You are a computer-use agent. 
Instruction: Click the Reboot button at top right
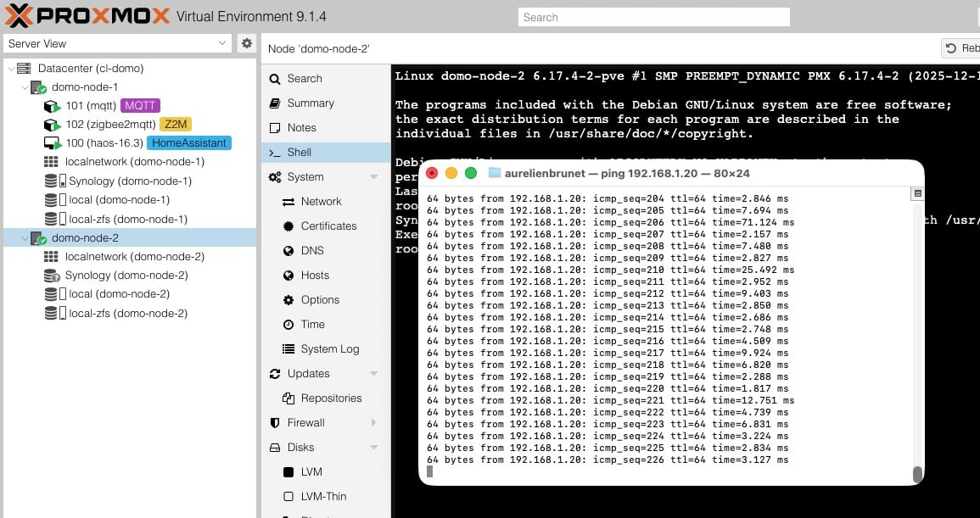[x=961, y=48]
